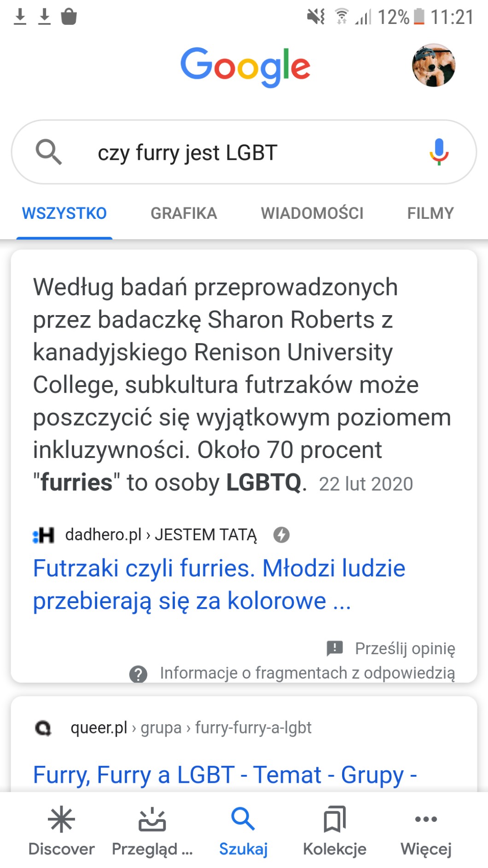
Task: Open the Futrzaki czyli furries article link
Action: pyautogui.click(x=219, y=584)
